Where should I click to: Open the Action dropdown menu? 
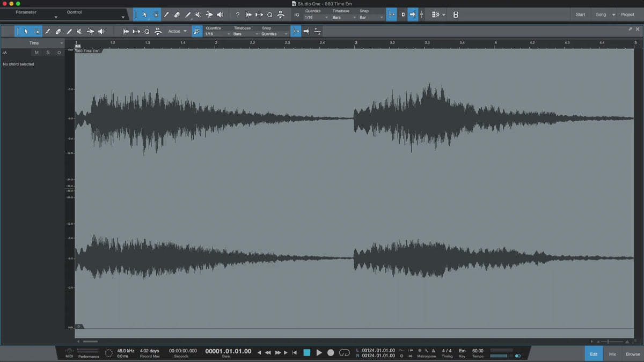coord(177,32)
